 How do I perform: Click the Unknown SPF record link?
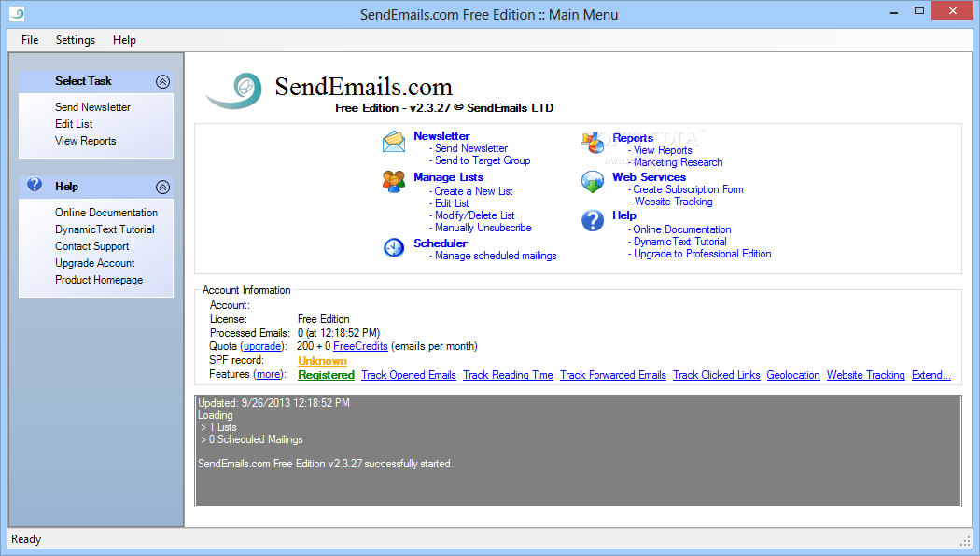click(323, 360)
